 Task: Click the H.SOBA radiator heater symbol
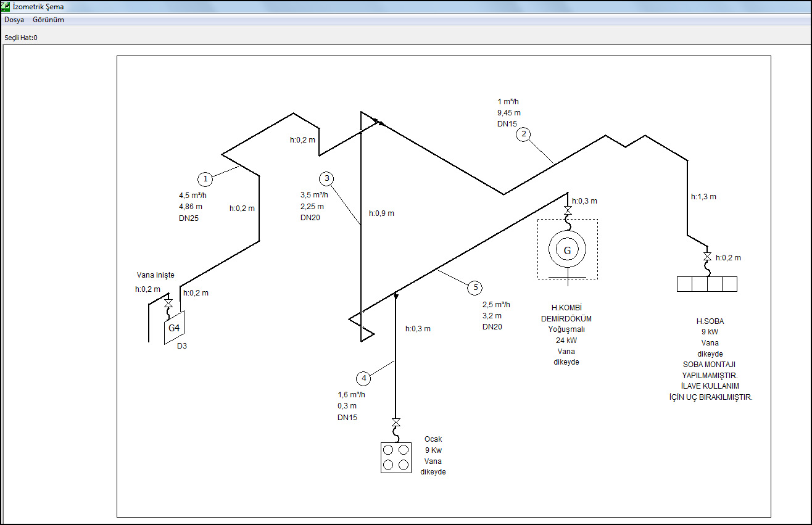tap(707, 284)
